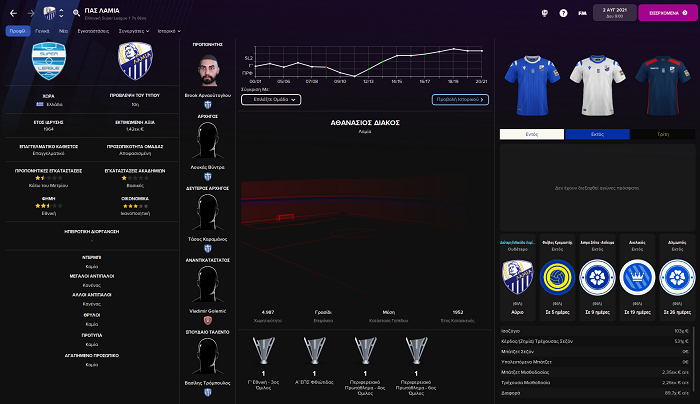The width and height of the screenshot is (700, 404).
Task: Click the Μπάτζετ Μισθοδοσίας row
Action: pos(595,372)
